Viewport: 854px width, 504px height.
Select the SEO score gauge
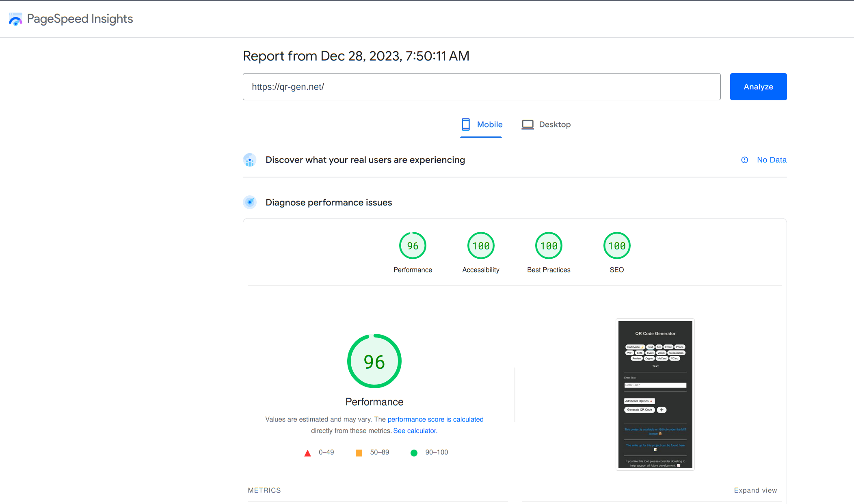pos(617,246)
